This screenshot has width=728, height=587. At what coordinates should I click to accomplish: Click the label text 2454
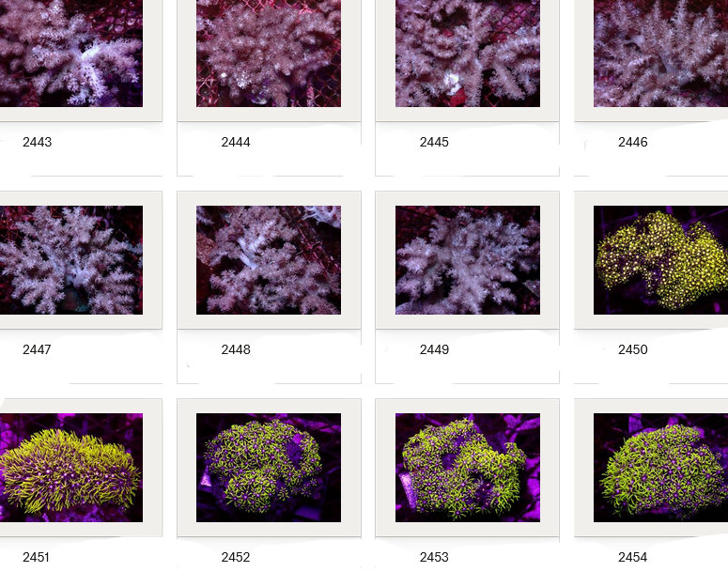pyautogui.click(x=632, y=557)
